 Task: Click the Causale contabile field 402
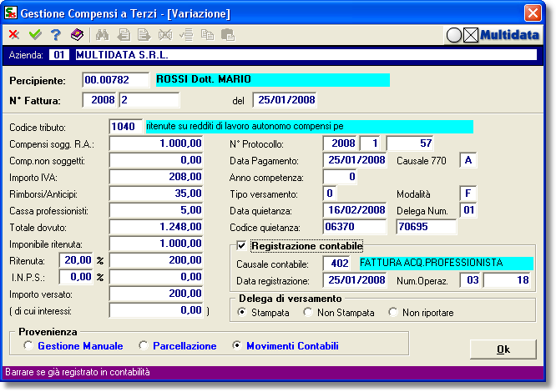pyautogui.click(x=336, y=264)
